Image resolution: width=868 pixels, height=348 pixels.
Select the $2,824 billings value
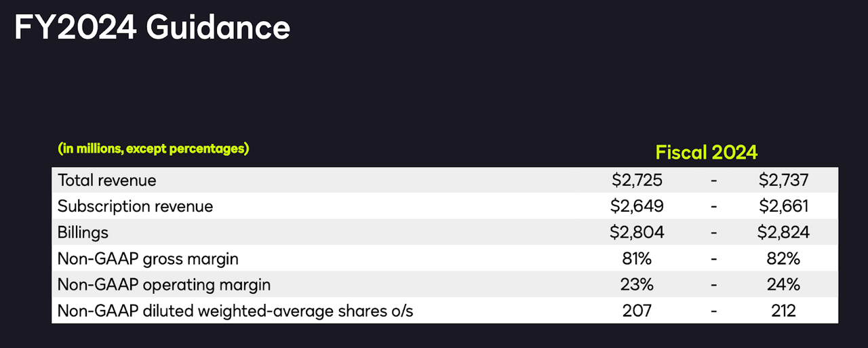[784, 233]
